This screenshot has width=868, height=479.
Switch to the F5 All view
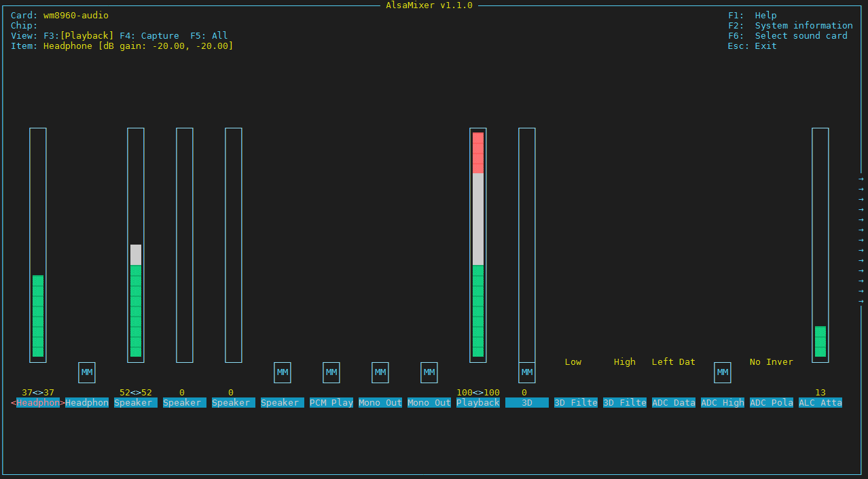(209, 36)
